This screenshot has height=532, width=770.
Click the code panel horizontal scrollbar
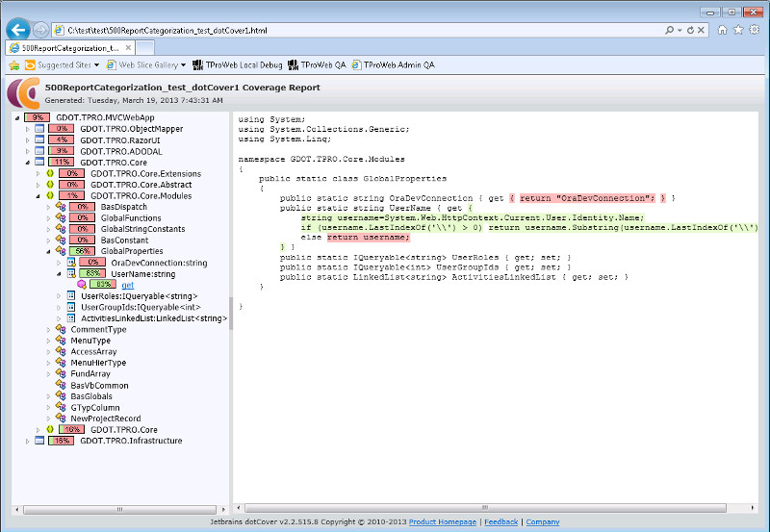coord(485,508)
